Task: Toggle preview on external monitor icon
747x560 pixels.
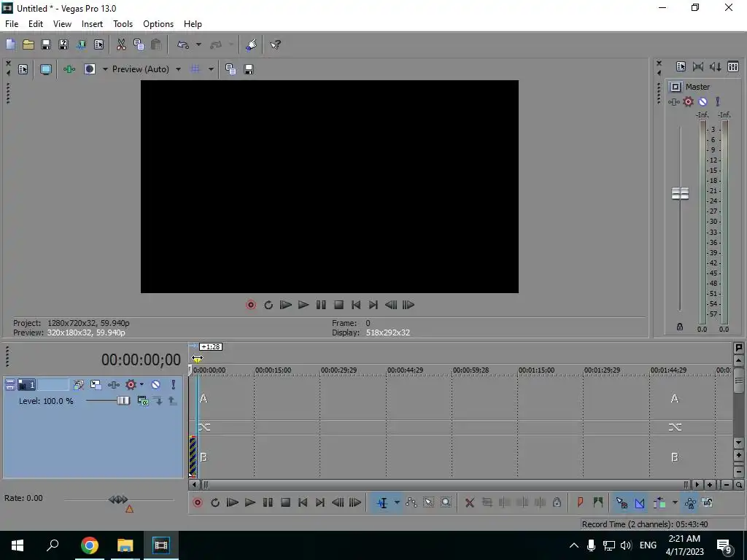Action: [46, 69]
